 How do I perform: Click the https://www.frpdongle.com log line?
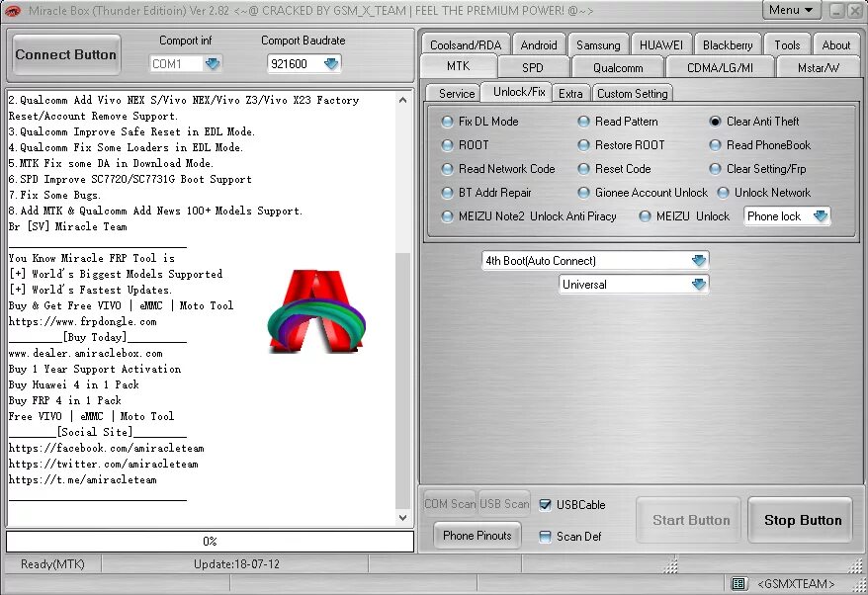click(82, 321)
